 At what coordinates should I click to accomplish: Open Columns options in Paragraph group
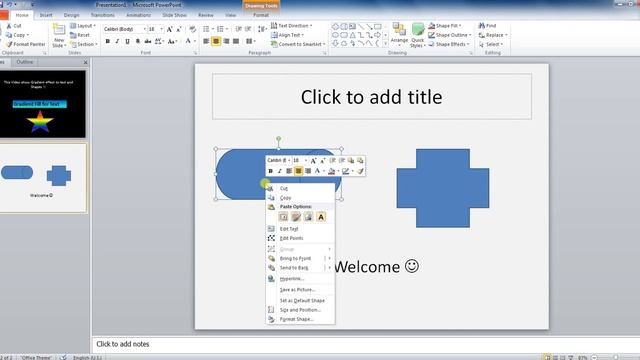click(250, 41)
